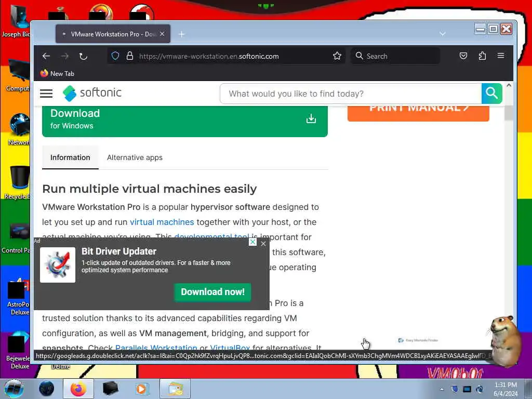532x399 pixels.
Task: Open the Firefox extensions puzzle icon
Action: [482, 56]
